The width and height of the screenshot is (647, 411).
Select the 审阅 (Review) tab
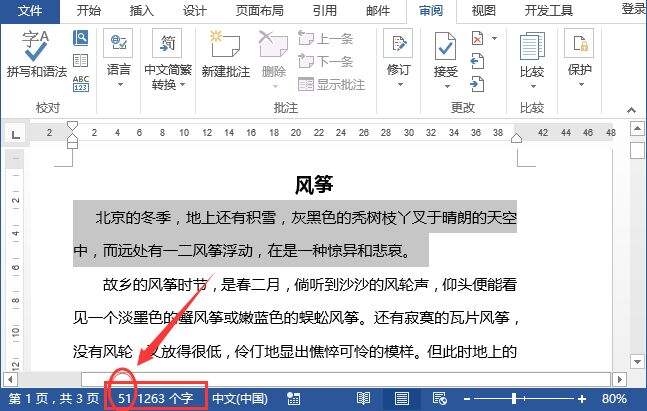pyautogui.click(x=431, y=11)
